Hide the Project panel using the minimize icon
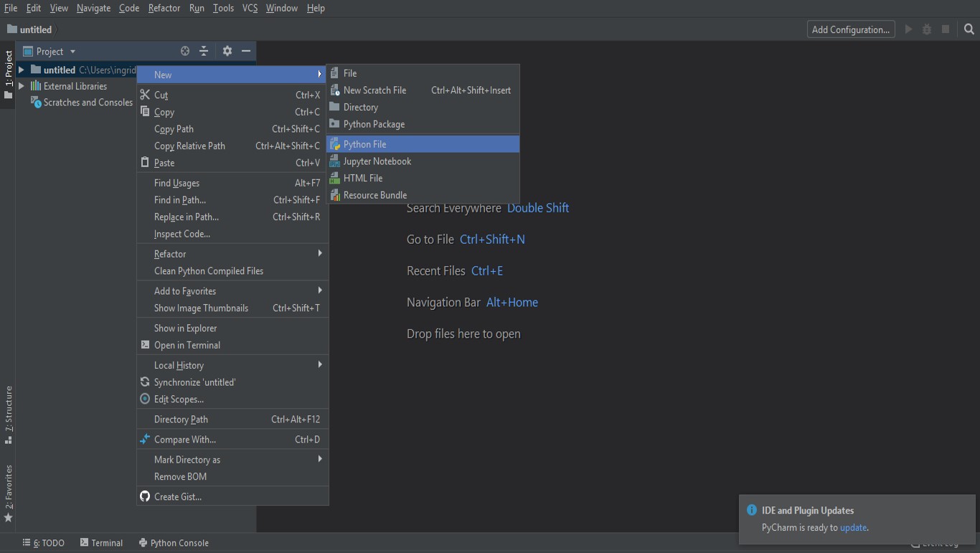The image size is (980, 553). click(245, 51)
